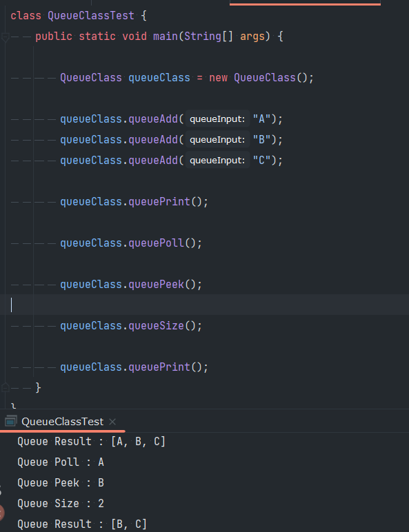409x532 pixels.
Task: Click the void keyword
Action: point(134,37)
